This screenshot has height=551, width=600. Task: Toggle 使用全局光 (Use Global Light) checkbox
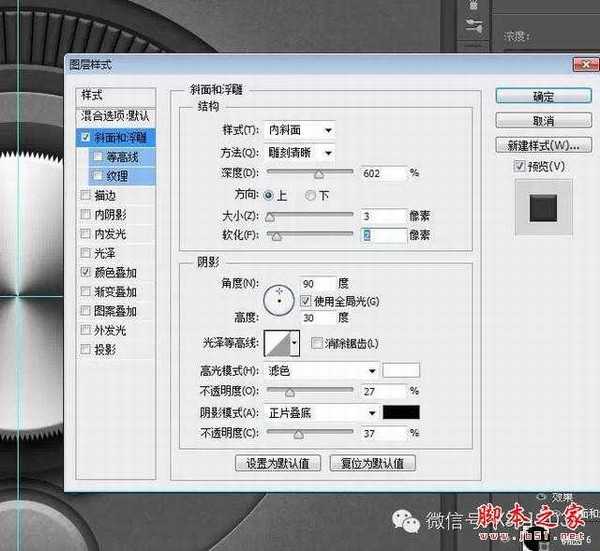point(305,300)
